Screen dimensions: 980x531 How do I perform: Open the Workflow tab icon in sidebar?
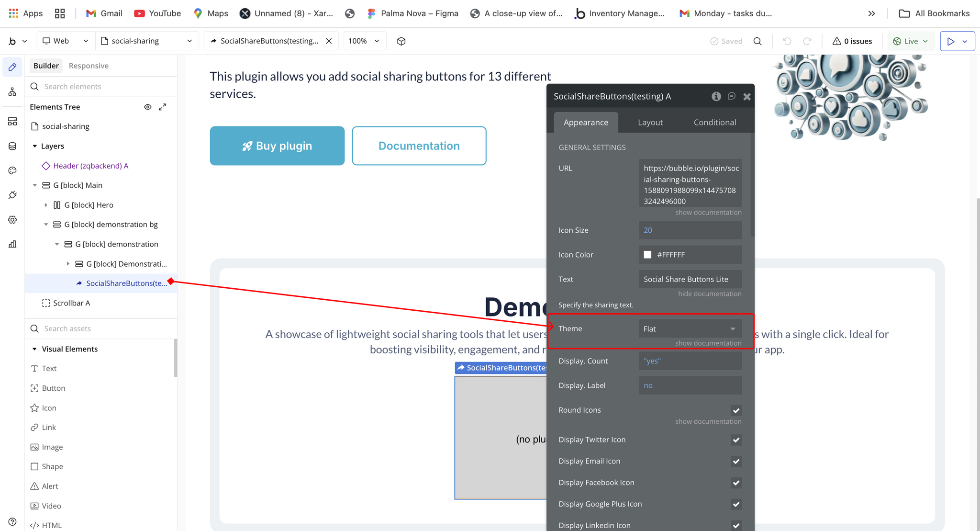12,91
